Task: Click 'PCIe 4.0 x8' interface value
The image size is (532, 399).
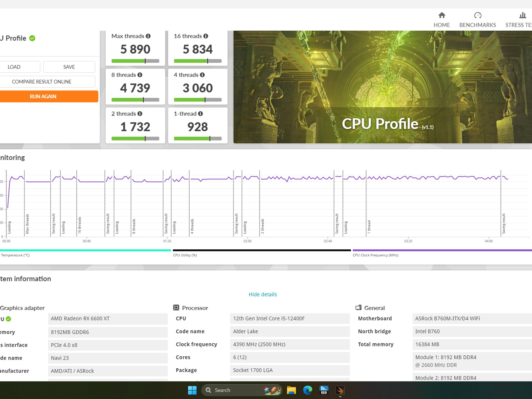Action: click(x=108, y=345)
